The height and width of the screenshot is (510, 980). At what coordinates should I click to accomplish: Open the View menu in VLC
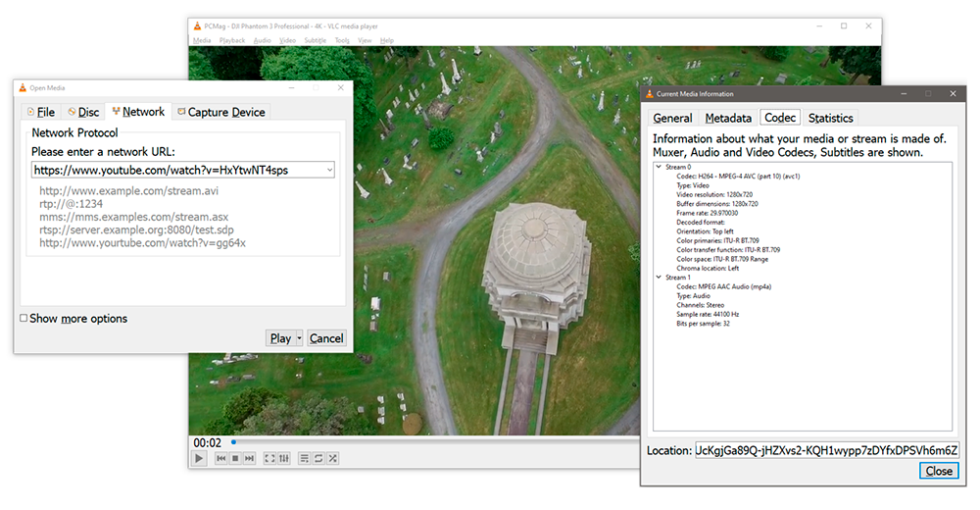tap(365, 40)
